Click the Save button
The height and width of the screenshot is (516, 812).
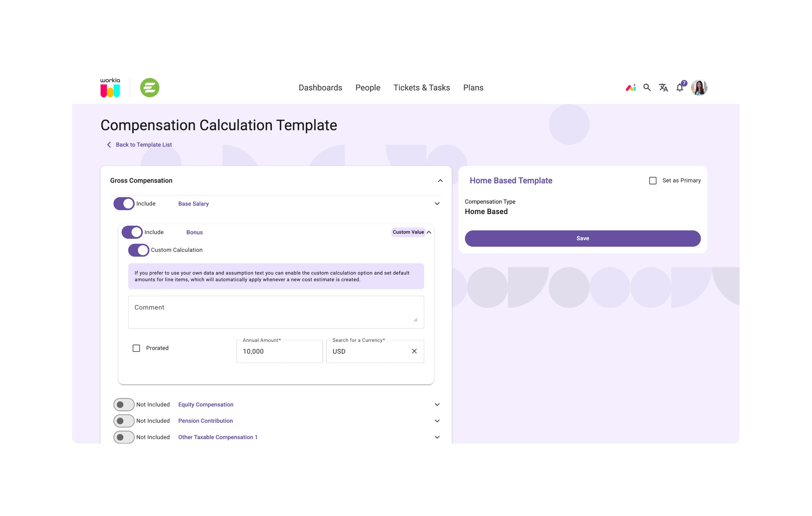coord(582,238)
